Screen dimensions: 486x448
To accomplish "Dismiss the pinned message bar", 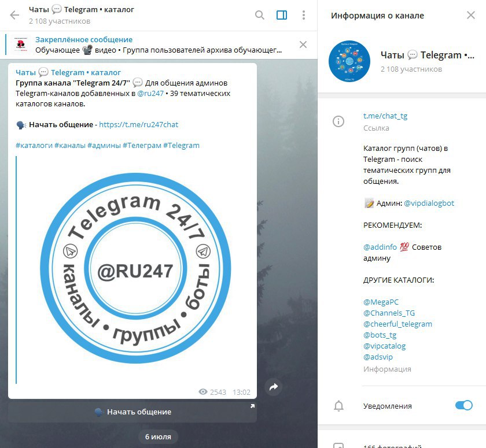I will point(303,45).
